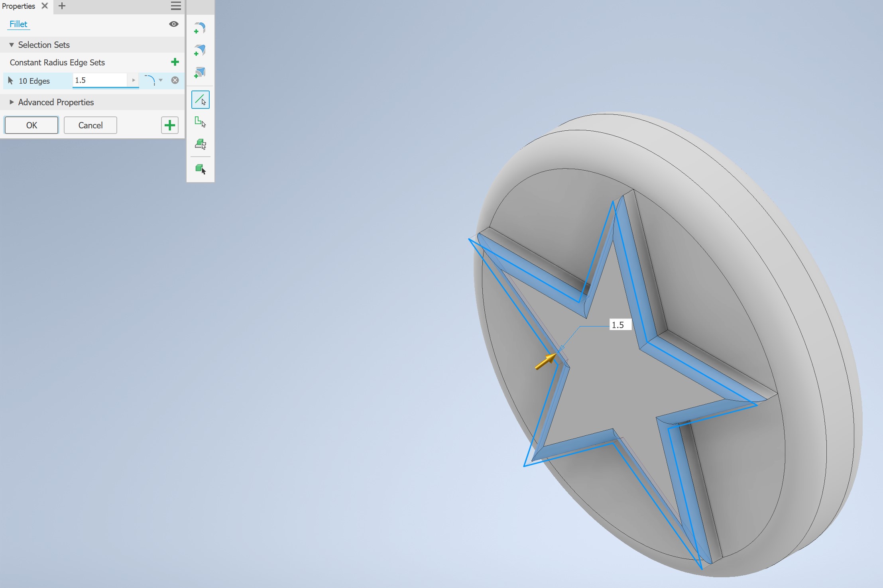Click the 1.5 radius label in viewport
The width and height of the screenshot is (883, 588).
(620, 325)
